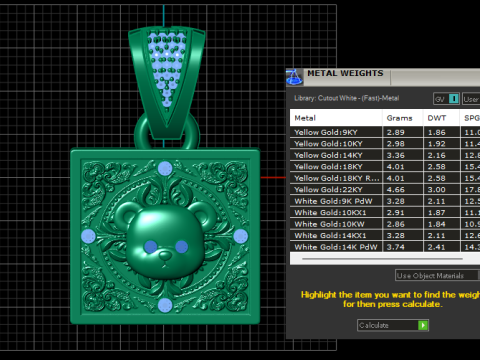The image size is (480, 360).
Task: Click the 4.66 grams value
Action: tap(396, 190)
